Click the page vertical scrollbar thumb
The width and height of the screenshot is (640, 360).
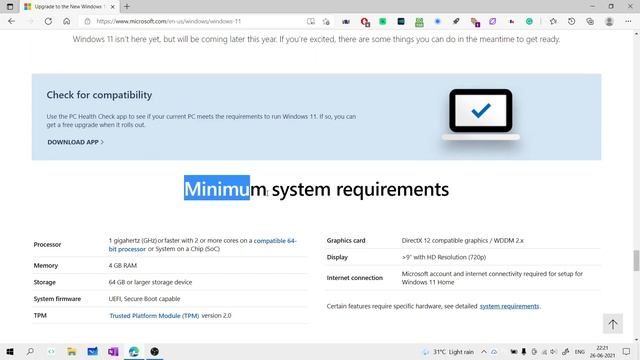(x=636, y=260)
